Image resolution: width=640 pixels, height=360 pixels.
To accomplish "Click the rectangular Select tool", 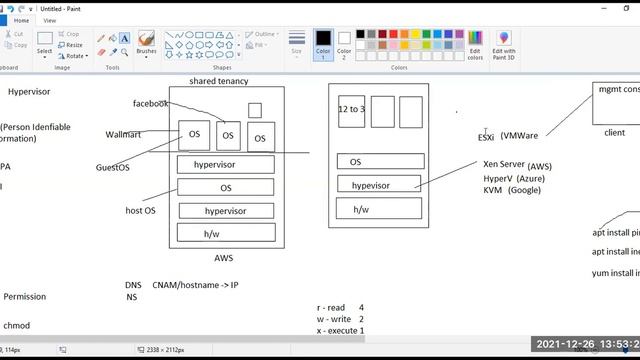I will (44, 38).
